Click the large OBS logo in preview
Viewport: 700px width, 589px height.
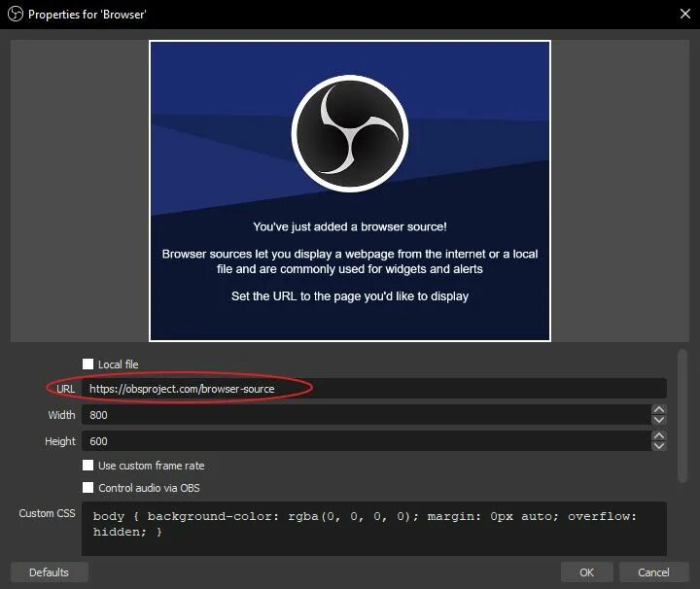[x=350, y=134]
